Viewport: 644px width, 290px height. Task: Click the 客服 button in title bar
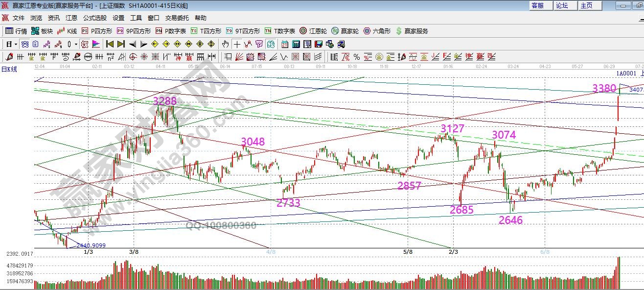click(x=537, y=5)
